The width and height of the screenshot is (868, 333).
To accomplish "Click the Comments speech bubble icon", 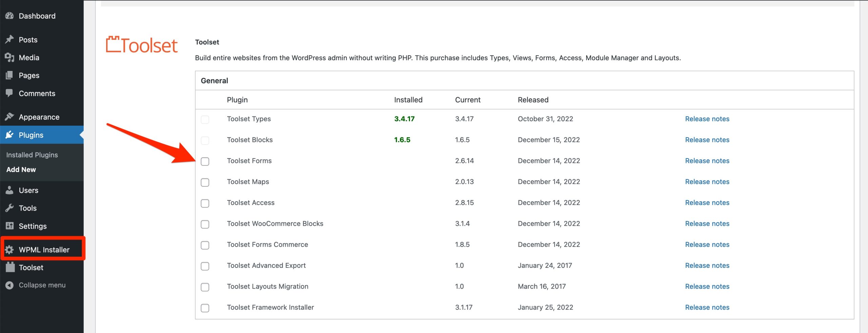I will point(9,93).
